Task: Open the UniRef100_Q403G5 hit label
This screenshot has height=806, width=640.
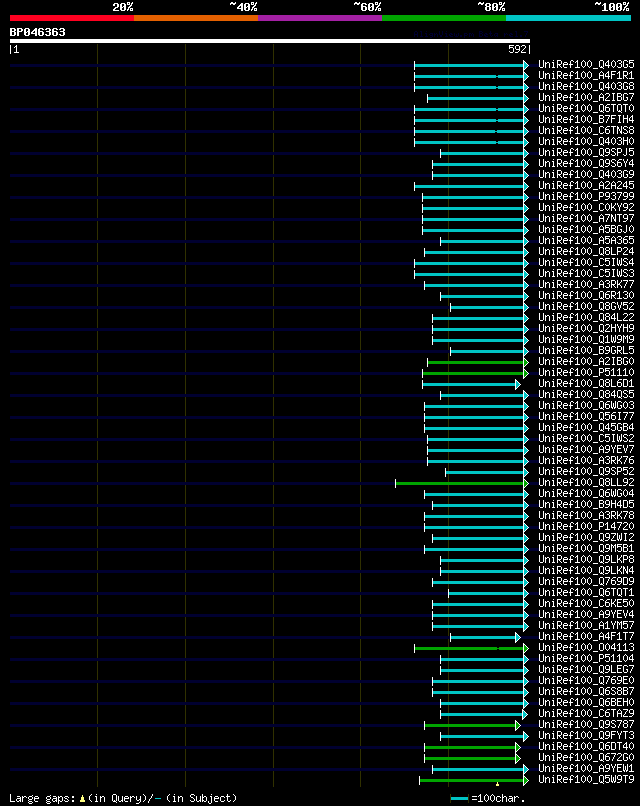Action: 586,65
